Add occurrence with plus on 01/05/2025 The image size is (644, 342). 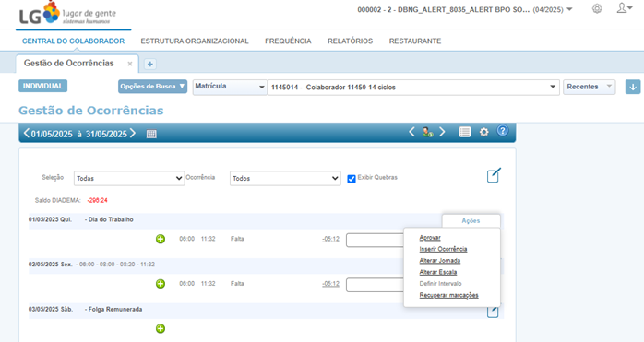pyautogui.click(x=161, y=239)
